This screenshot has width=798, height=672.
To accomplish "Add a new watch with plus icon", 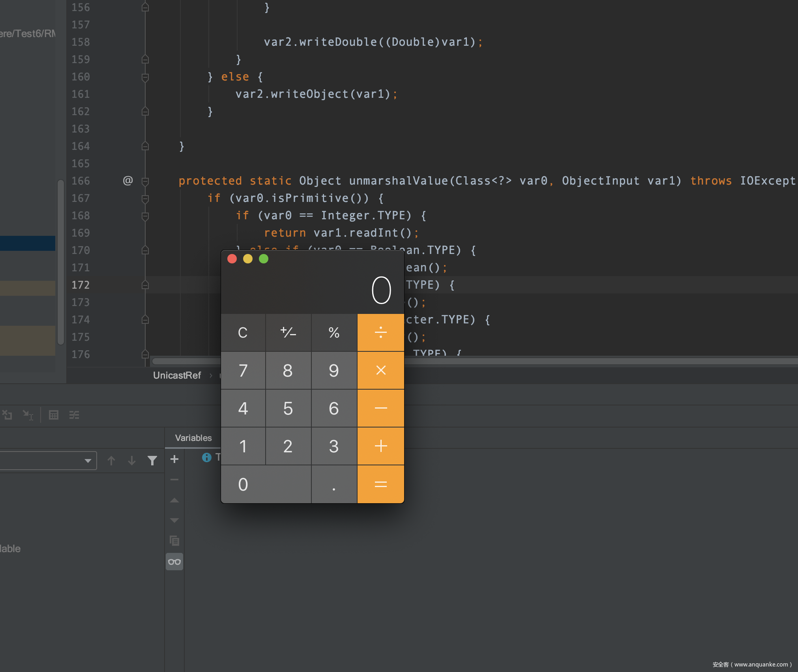I will click(174, 459).
